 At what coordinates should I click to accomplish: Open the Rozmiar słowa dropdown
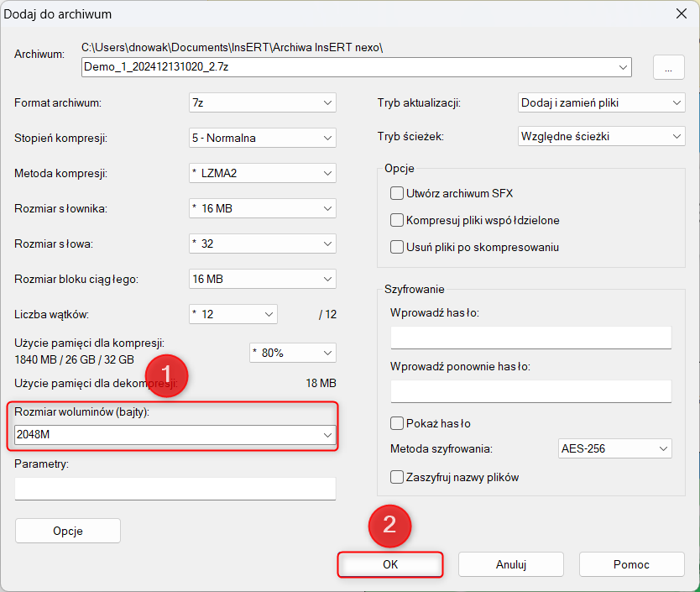coord(262,244)
